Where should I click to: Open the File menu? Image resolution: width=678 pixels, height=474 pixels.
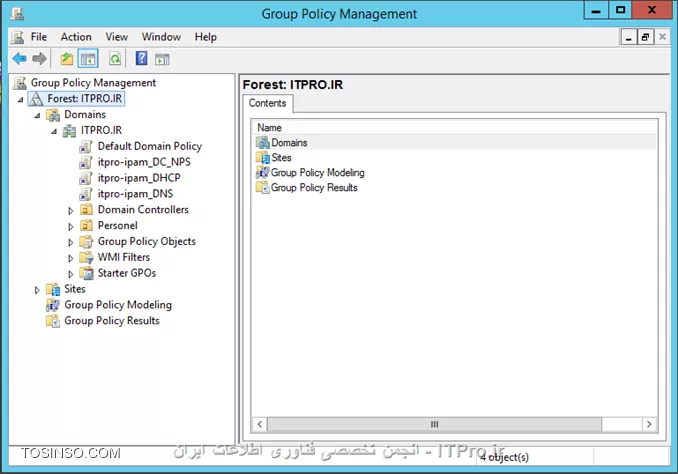[x=39, y=37]
